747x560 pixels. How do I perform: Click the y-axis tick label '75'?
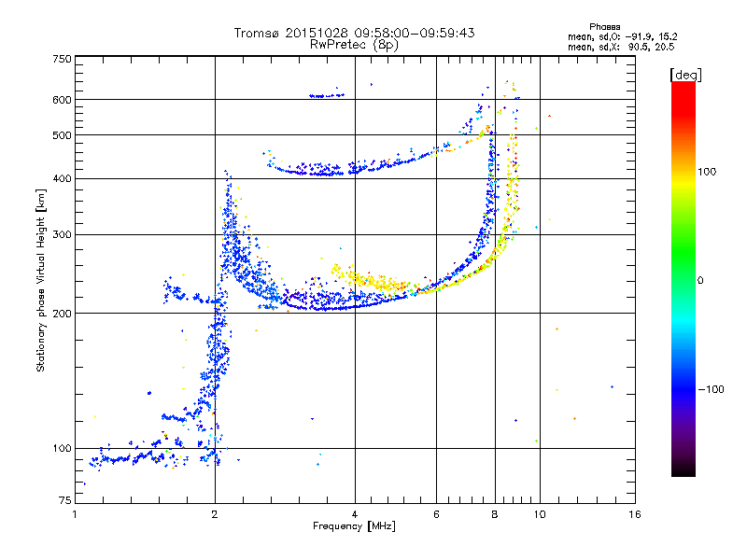65,500
